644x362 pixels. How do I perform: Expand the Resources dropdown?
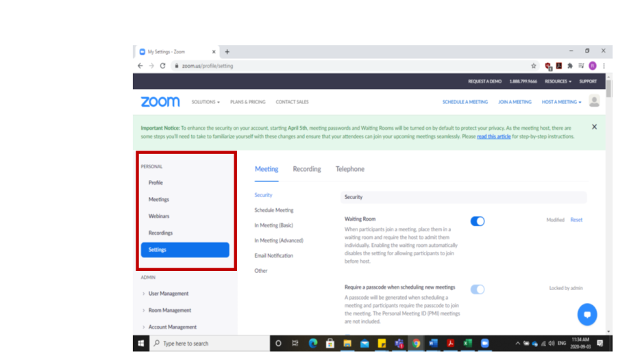558,81
